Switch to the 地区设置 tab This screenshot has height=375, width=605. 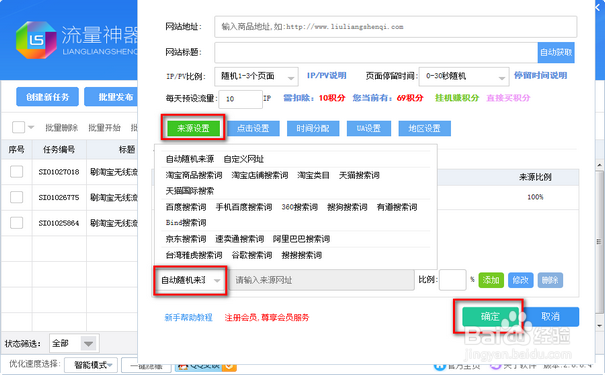[x=424, y=128]
